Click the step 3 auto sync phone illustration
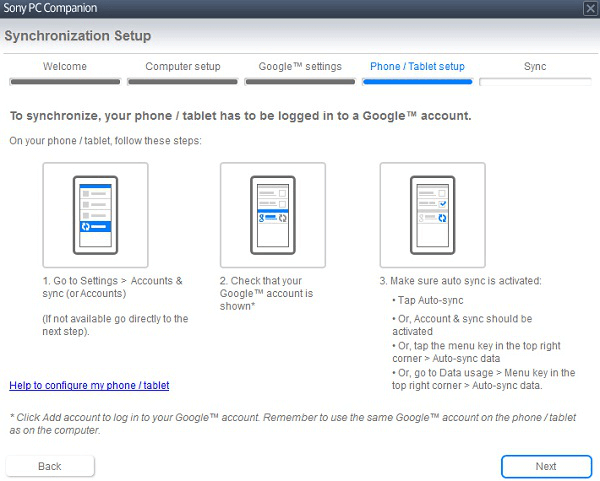Image resolution: width=600 pixels, height=481 pixels. point(432,215)
